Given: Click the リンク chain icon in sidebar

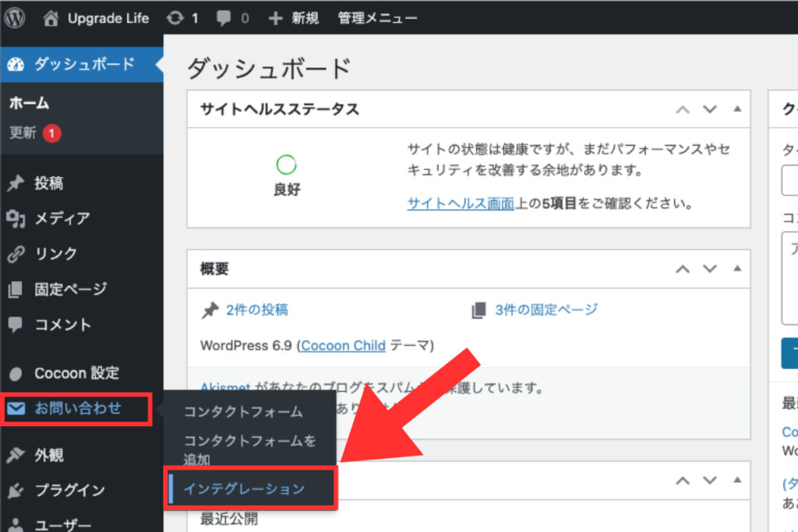Looking at the screenshot, I should point(16,254).
